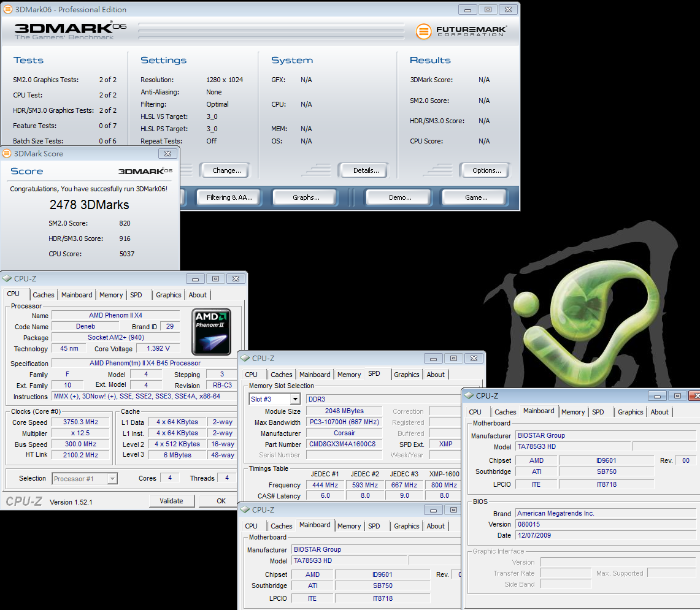The image size is (700, 610).
Task: Click the AMD Phenom II processor logo
Action: (211, 332)
